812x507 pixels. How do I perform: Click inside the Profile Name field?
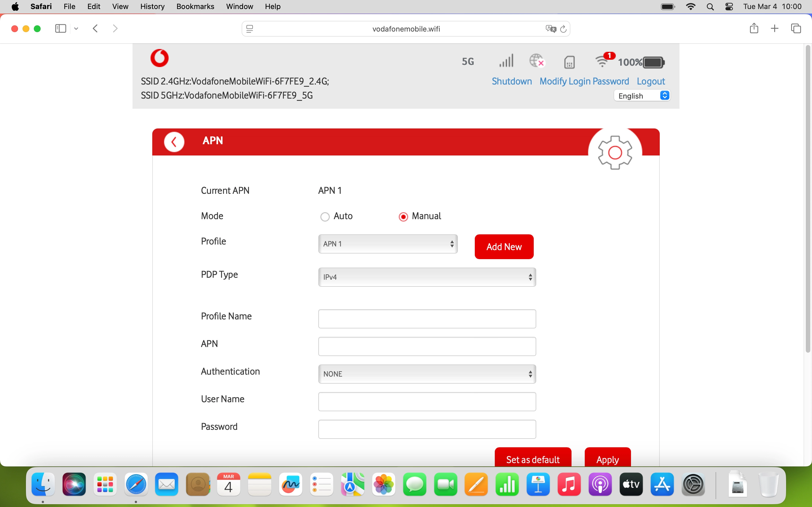point(427,319)
